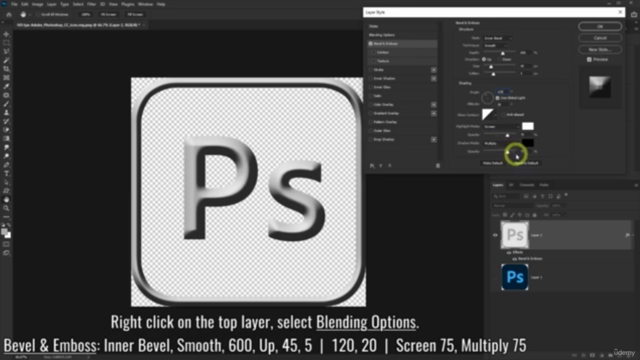The width and height of the screenshot is (640, 360).
Task: Click the Fit Screen button
Action: point(108,15)
